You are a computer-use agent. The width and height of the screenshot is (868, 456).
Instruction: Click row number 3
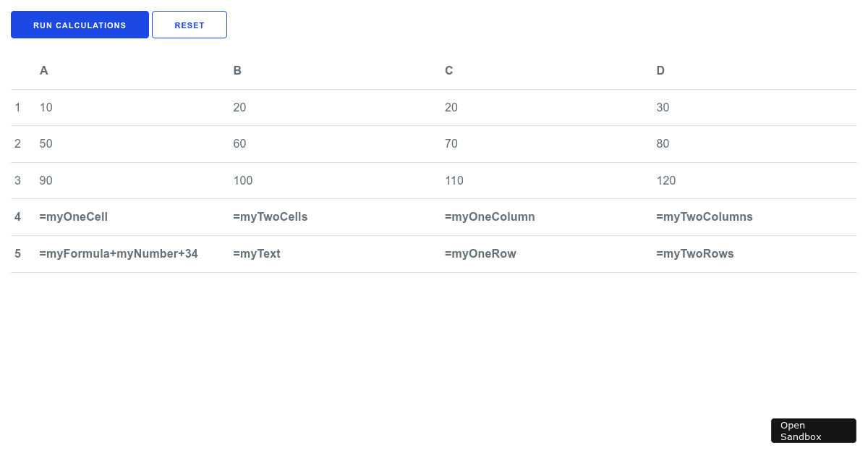[x=17, y=180]
